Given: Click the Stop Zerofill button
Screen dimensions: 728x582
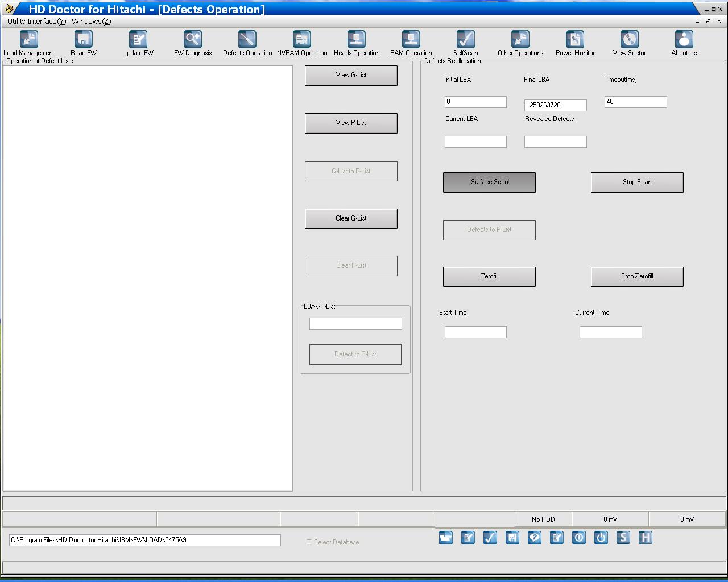Looking at the screenshot, I should tap(637, 277).
